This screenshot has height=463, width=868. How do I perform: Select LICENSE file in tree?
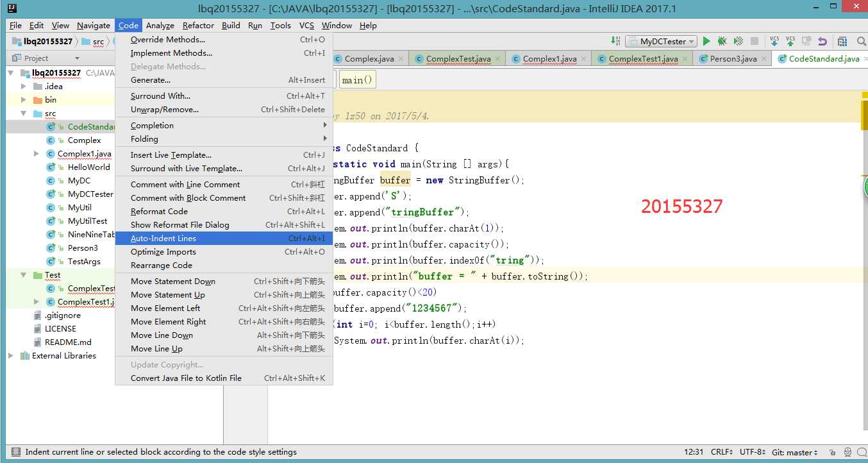coord(60,329)
